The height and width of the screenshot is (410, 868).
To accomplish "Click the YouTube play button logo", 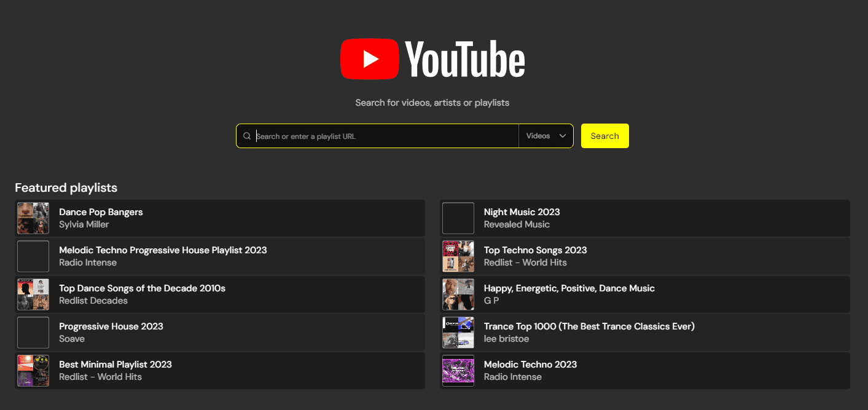I will [x=369, y=58].
